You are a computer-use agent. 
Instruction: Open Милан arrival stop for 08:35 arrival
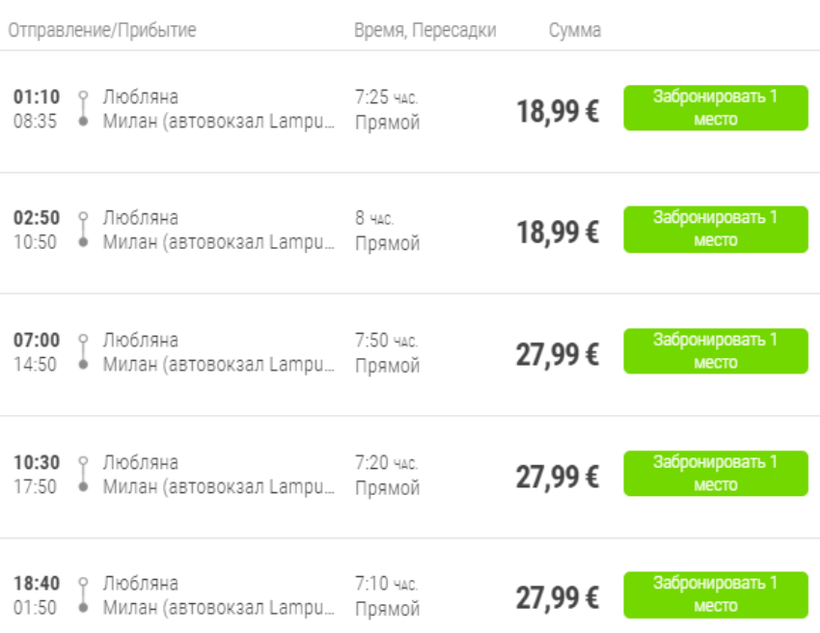click(219, 122)
